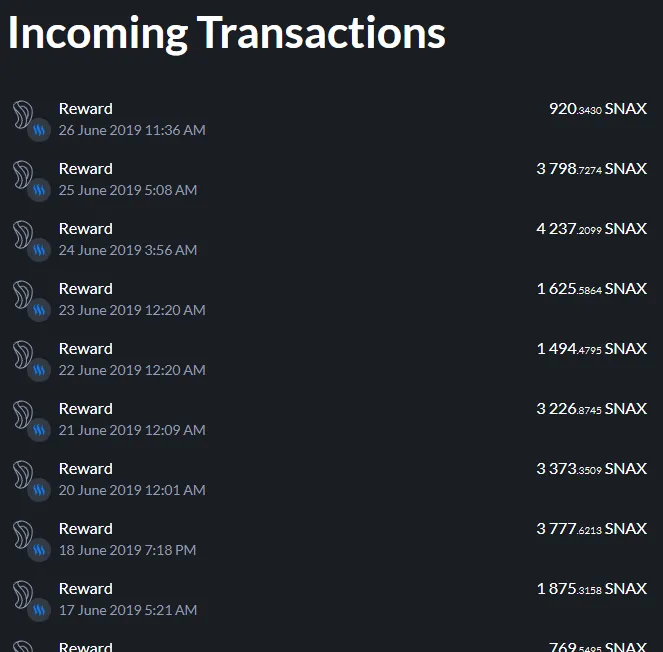Click the Snax icon for 21 June reward

click(x=24, y=416)
